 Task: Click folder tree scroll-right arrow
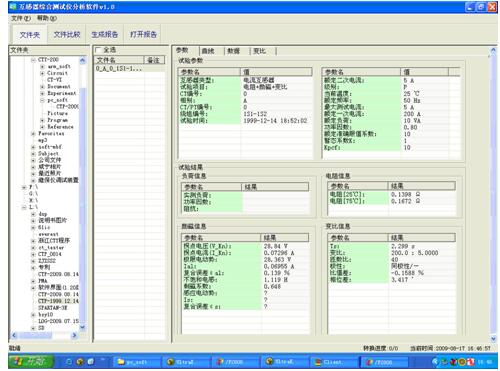[x=74, y=336]
